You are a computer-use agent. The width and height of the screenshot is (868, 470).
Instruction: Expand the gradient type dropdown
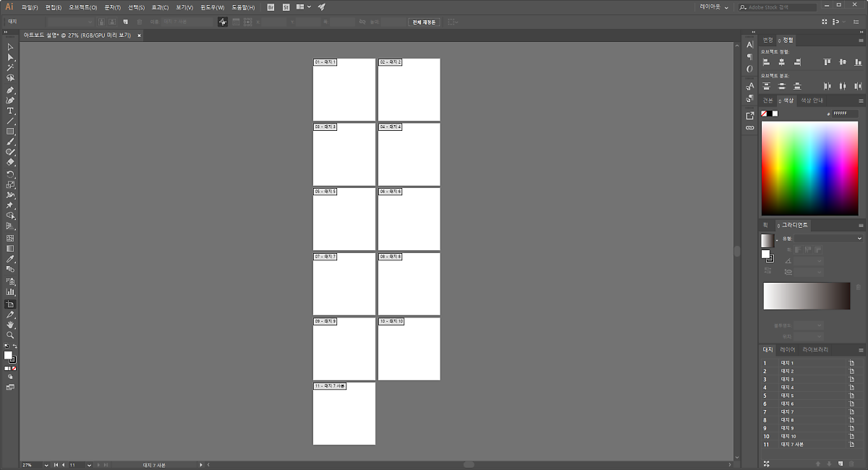pyautogui.click(x=859, y=239)
